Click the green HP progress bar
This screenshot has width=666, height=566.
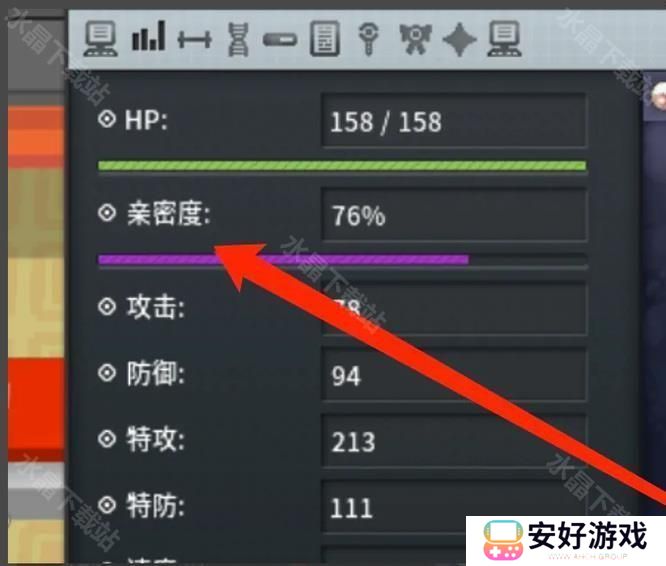pyautogui.click(x=342, y=165)
